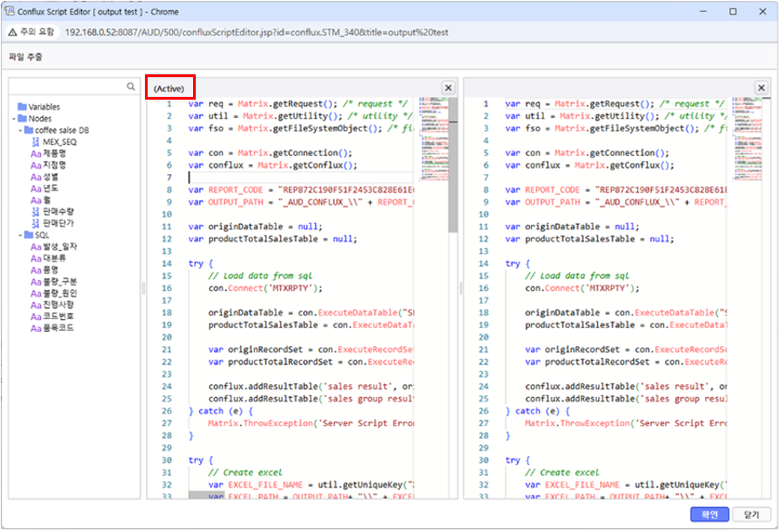Select the 판매단가 field in tree
Image resolution: width=782 pixels, height=532 pixels.
click(x=57, y=222)
